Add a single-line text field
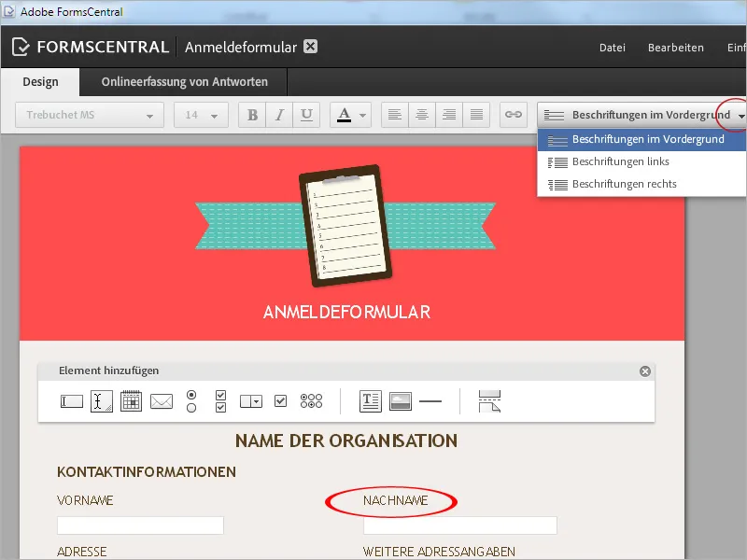Viewport: 747px width, 560px height. click(x=72, y=401)
